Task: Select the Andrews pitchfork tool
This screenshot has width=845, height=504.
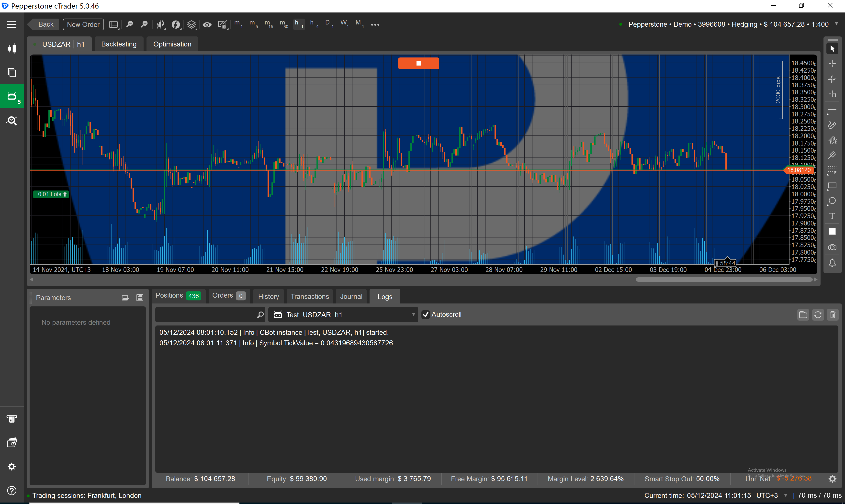Action: pyautogui.click(x=832, y=155)
